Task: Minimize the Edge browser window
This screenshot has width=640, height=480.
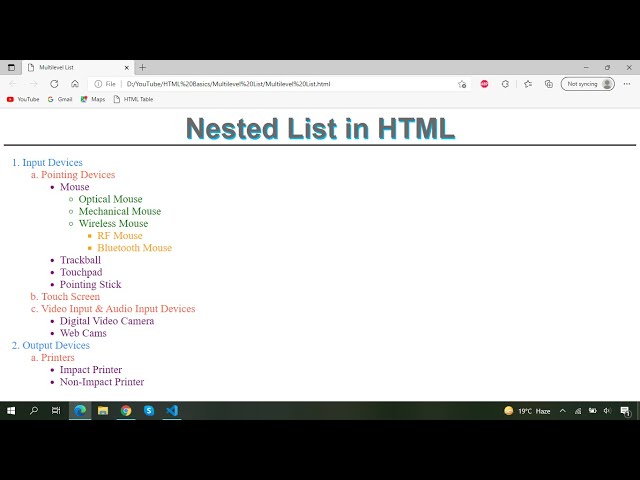Action: pyautogui.click(x=587, y=67)
